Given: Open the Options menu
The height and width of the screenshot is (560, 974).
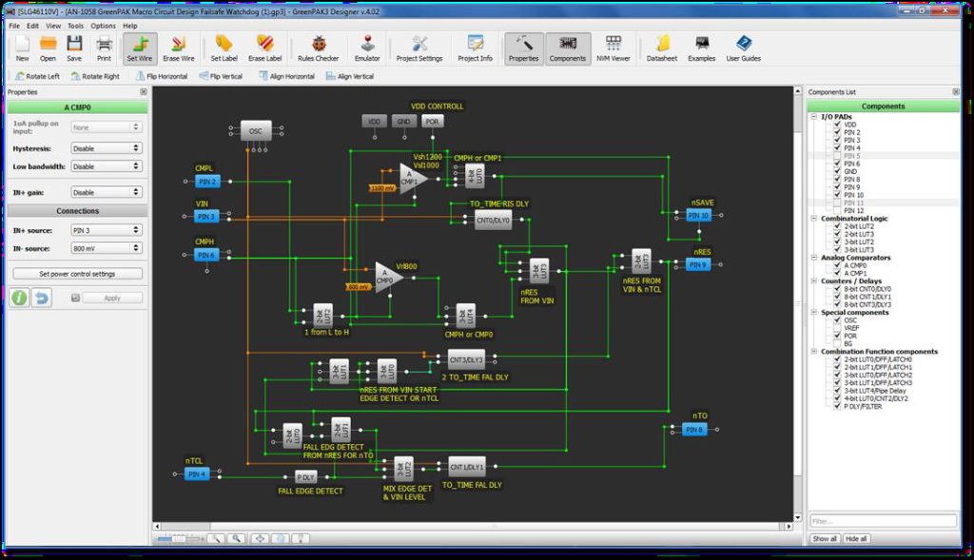Looking at the screenshot, I should 103,26.
